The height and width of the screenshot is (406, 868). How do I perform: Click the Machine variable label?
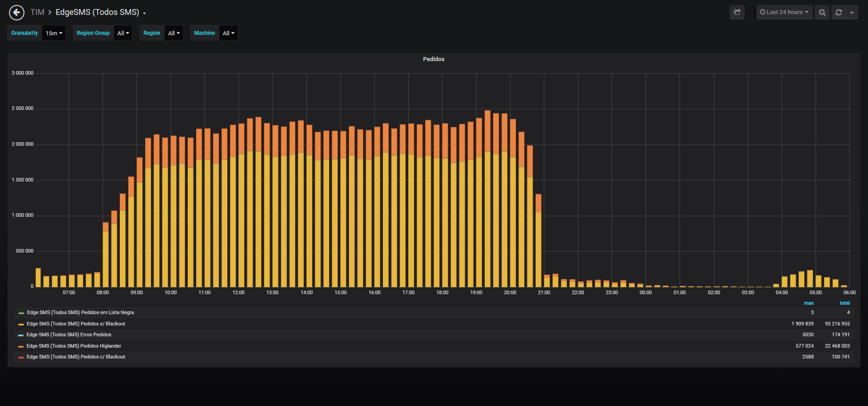point(204,33)
